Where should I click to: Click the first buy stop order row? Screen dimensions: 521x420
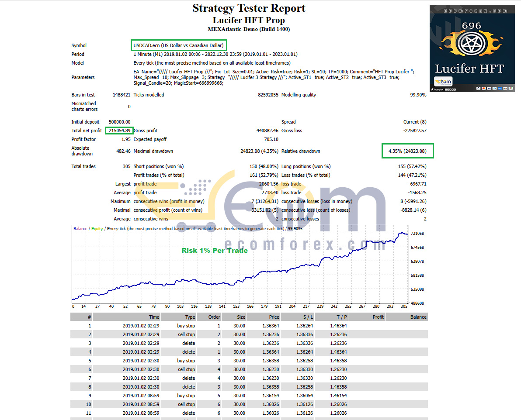coord(249,326)
